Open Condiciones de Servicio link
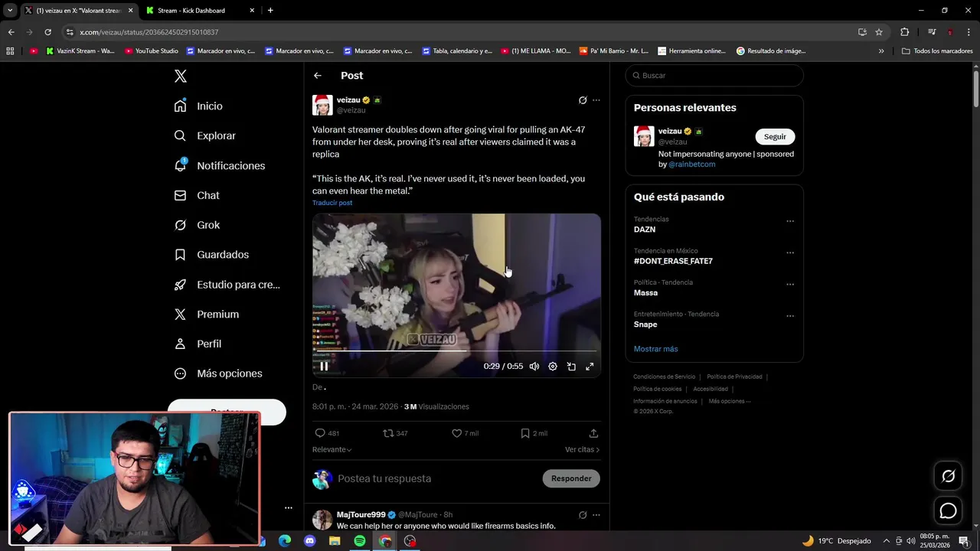 click(x=664, y=377)
